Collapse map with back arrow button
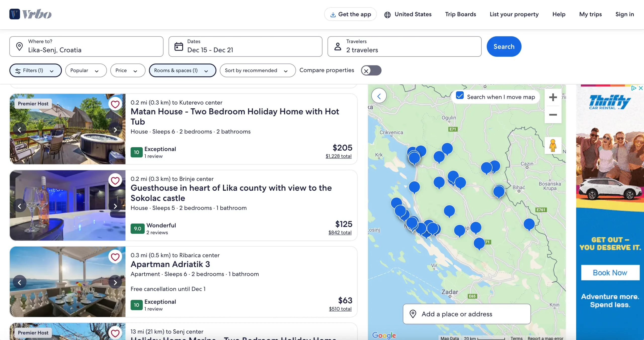644x340 pixels. pos(379,96)
